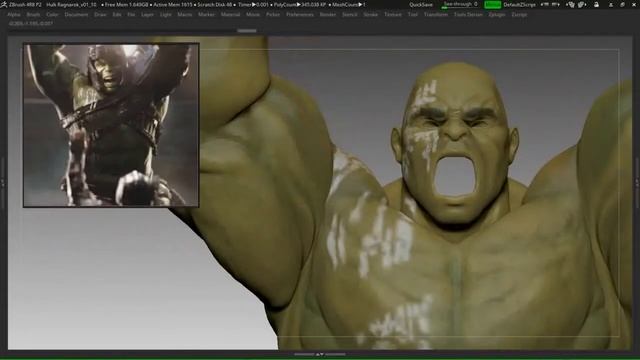The image size is (640, 360).
Task: Open the Render menu
Action: pos(327,14)
